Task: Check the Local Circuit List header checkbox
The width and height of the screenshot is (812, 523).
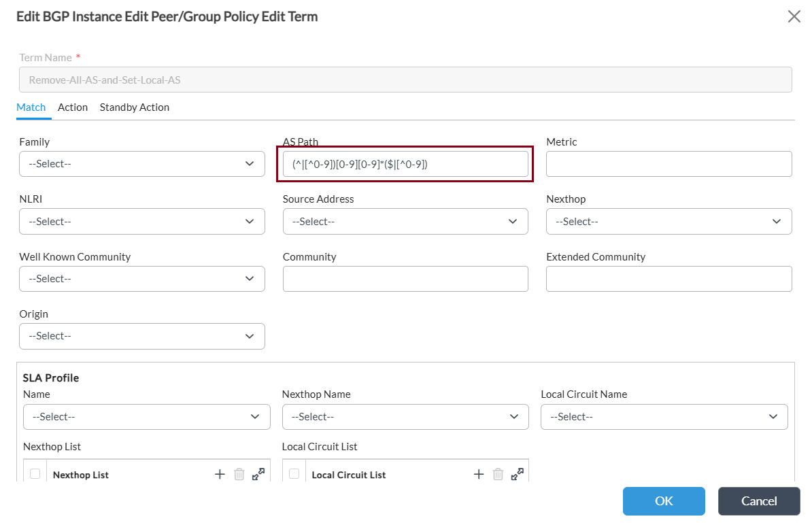Action: point(294,474)
